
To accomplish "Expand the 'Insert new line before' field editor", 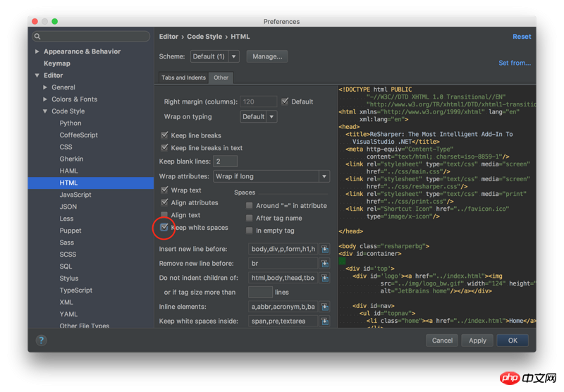I will (x=325, y=249).
